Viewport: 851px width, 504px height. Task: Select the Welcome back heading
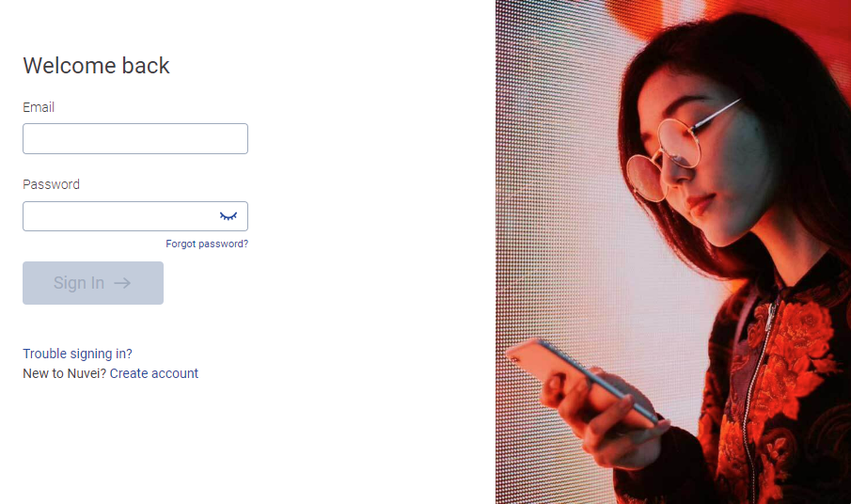(96, 66)
